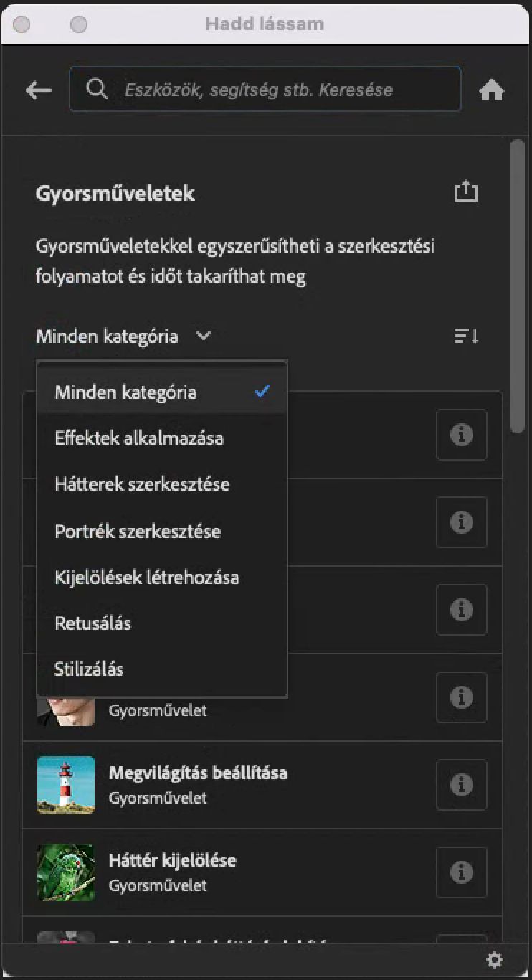The width and height of the screenshot is (532, 980).
Task: Select the checked Minden kategória option
Action: point(125,392)
